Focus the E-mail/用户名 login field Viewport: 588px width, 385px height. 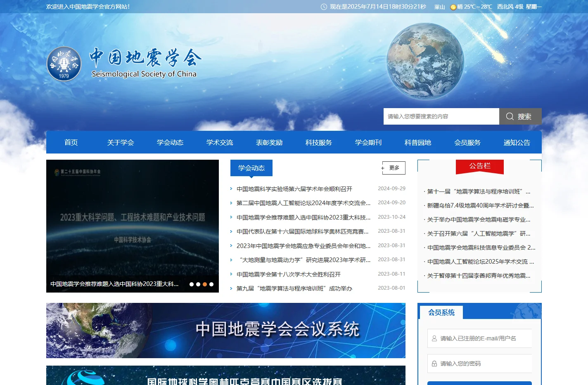pyautogui.click(x=479, y=338)
